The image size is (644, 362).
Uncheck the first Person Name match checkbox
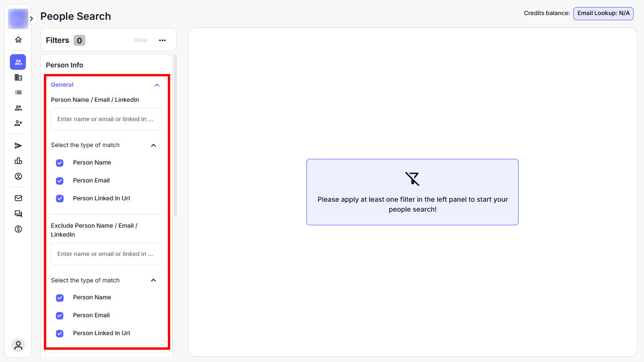point(60,163)
